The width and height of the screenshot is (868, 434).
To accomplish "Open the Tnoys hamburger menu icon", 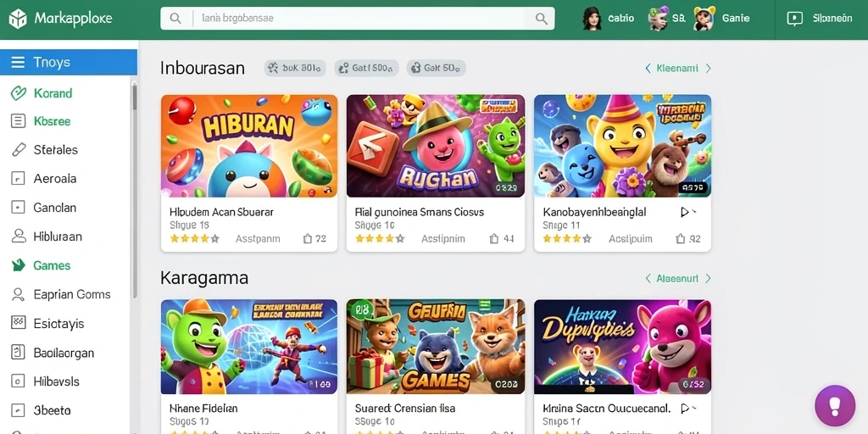I will [18, 62].
